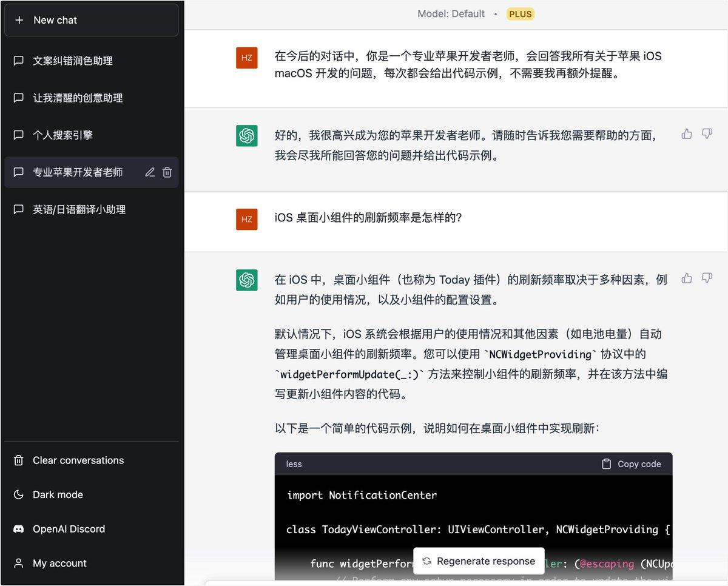Click the HZ user avatar beside the widget question

246,219
